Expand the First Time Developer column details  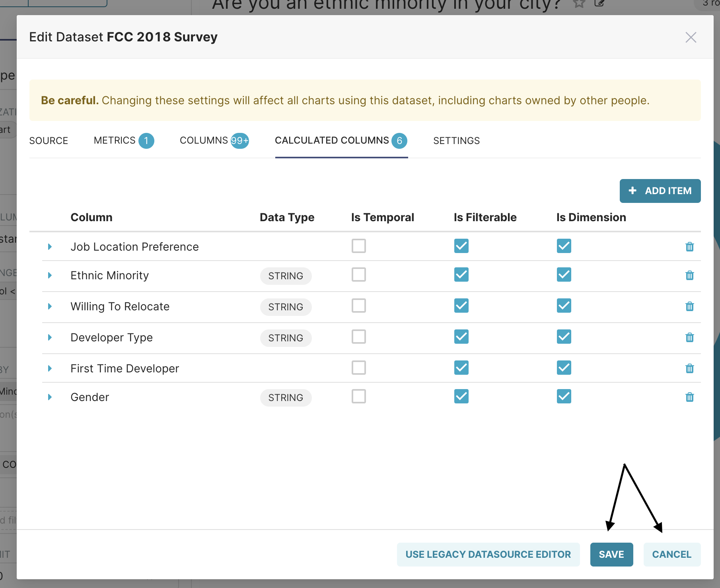point(50,368)
